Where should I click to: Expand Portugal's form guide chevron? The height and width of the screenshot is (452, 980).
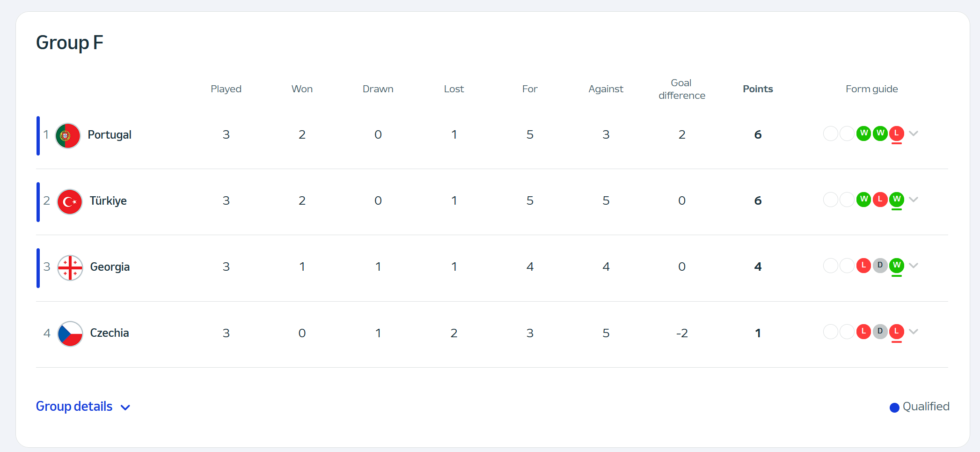pos(913,133)
